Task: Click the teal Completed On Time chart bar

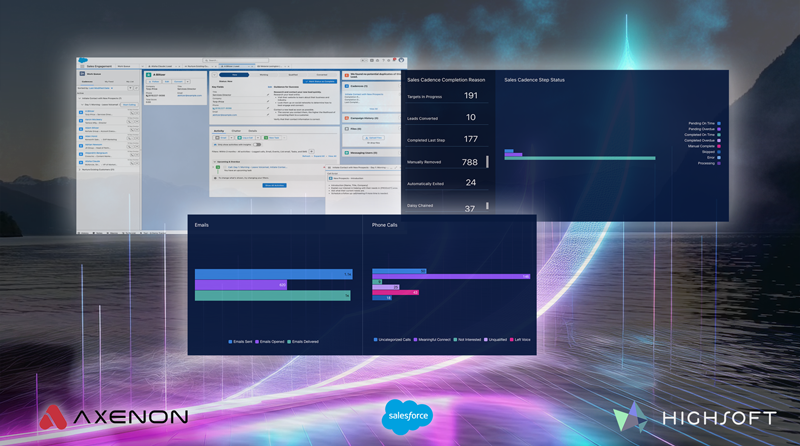Action: [x=580, y=158]
